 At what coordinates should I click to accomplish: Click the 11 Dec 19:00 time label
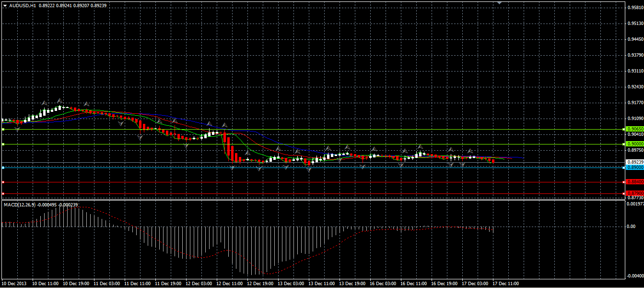pos(168,284)
